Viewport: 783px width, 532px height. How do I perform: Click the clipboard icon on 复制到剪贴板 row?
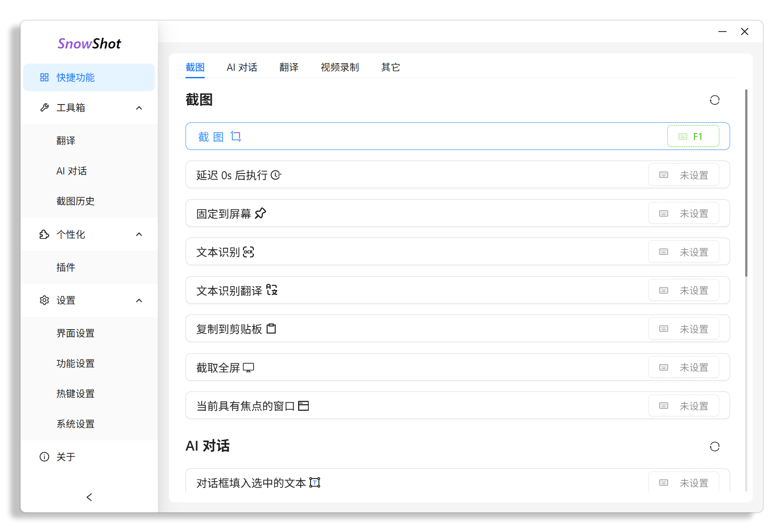point(271,329)
